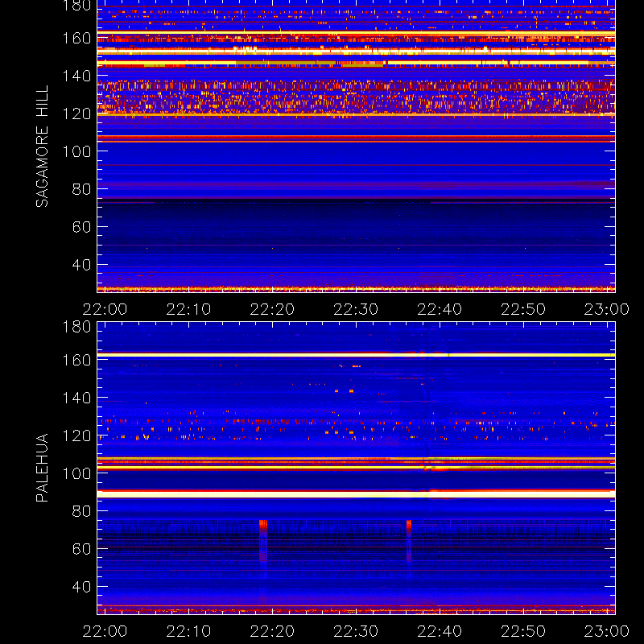Click 22:20 time label of Palehua plot
This screenshot has height=644, width=644.
272,631
